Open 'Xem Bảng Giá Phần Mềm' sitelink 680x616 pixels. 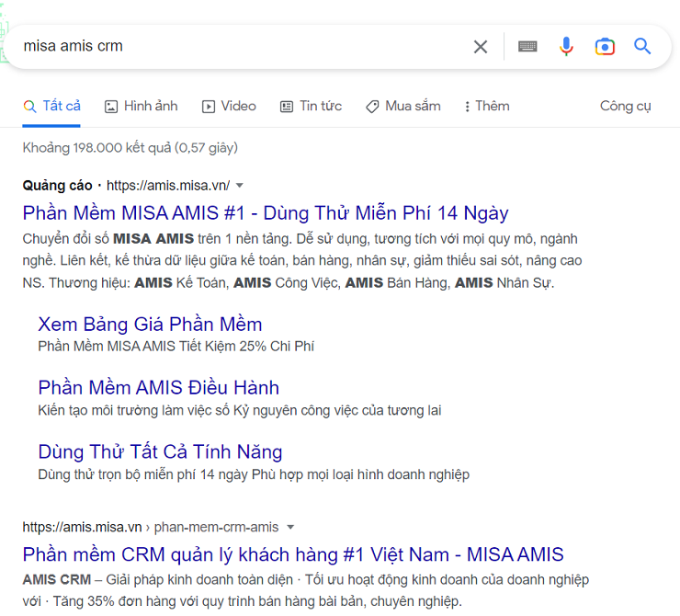point(150,325)
